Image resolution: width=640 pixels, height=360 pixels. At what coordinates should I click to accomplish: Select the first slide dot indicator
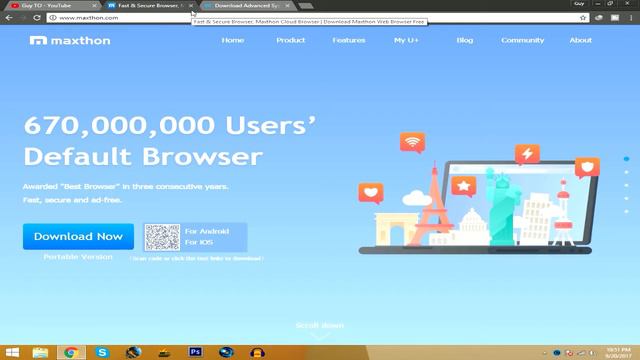click(x=626, y=159)
